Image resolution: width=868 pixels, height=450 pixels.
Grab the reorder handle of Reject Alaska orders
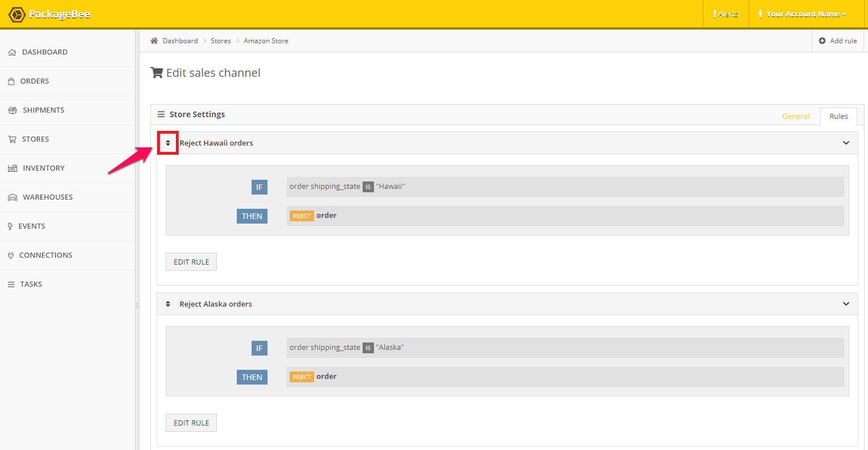coord(168,304)
